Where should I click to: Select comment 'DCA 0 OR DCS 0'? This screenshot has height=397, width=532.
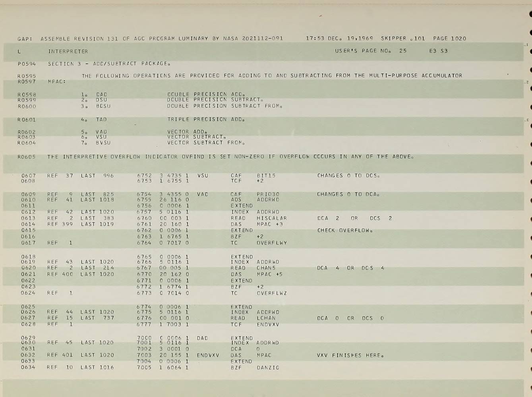351,318
